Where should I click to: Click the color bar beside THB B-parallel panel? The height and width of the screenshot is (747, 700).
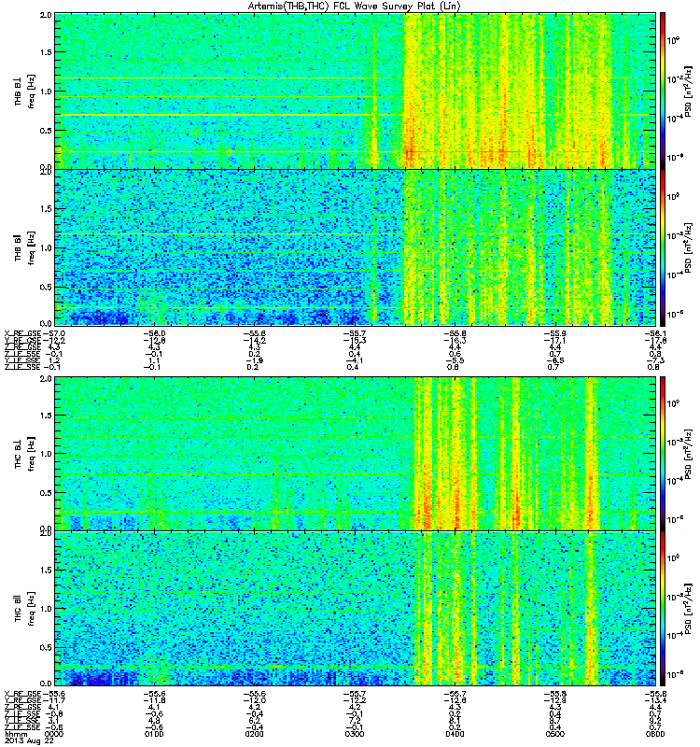663,247
